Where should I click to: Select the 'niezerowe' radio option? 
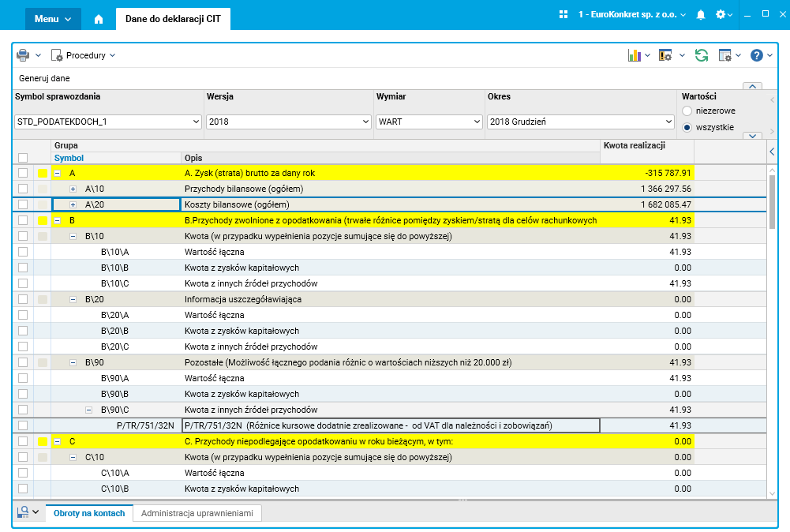(687, 111)
